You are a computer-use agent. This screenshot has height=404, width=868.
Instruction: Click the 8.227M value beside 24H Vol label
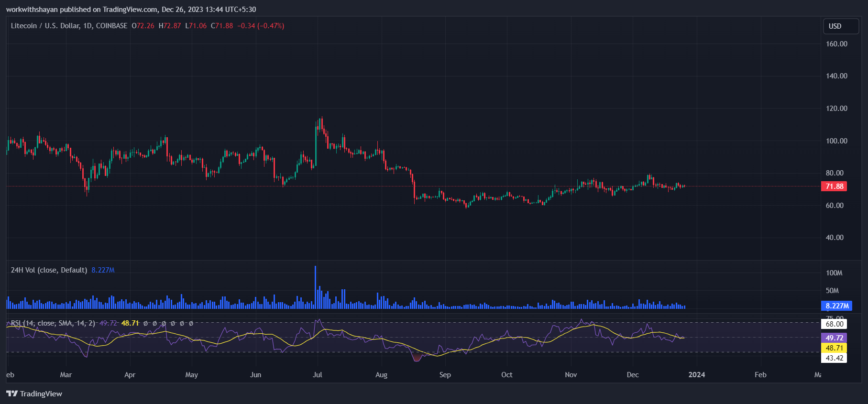[103, 270]
